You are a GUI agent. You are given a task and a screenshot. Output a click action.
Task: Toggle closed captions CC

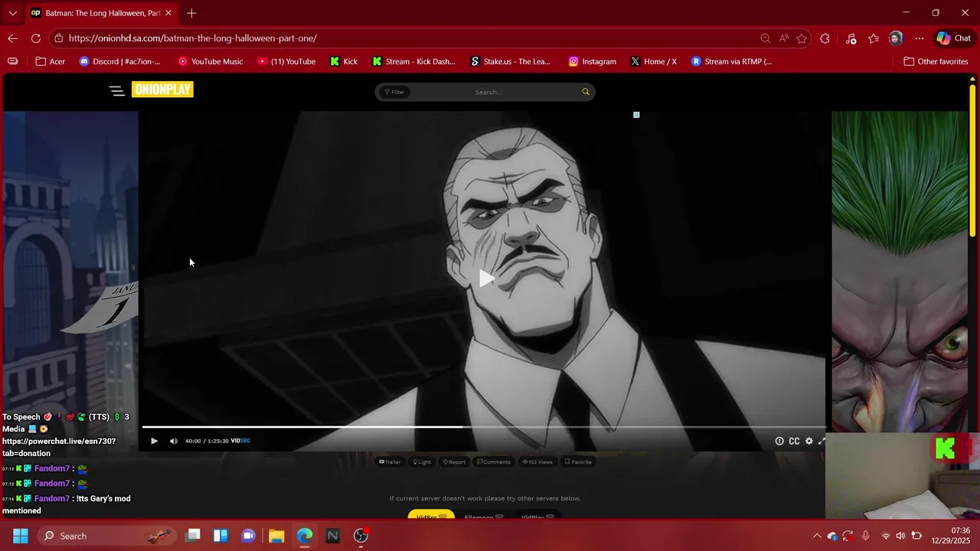click(x=794, y=441)
